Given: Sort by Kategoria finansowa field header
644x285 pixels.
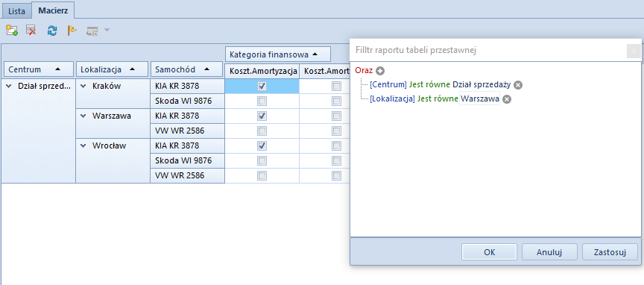Looking at the screenshot, I should point(277,54).
